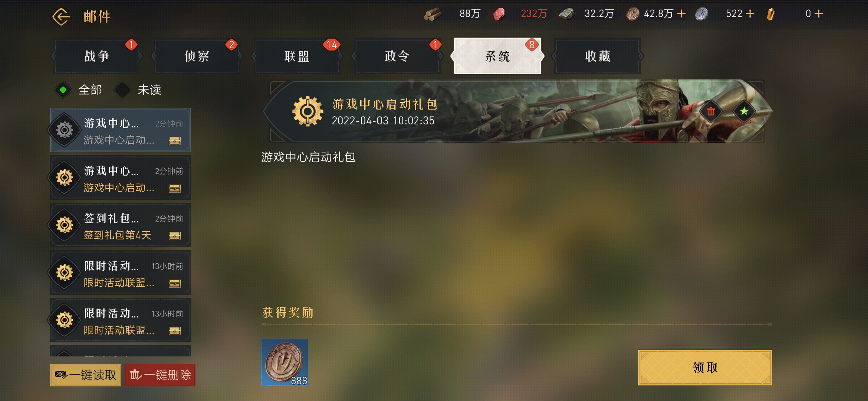Claim reward with 领取 button
Screen dimensions: 868x401
point(705,368)
